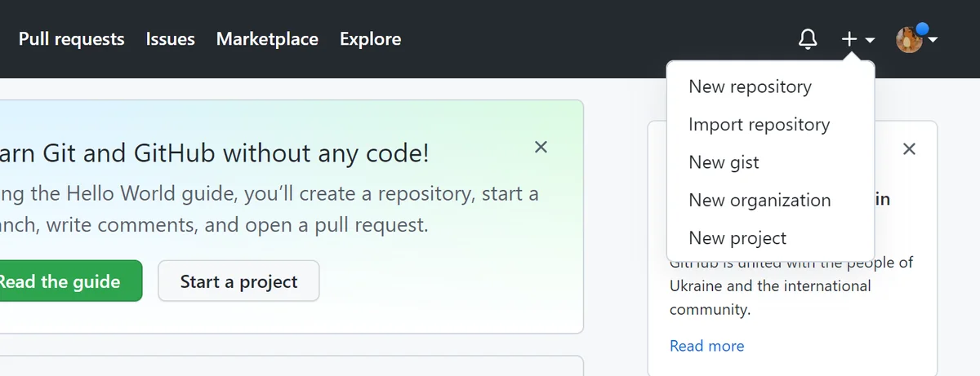Dismiss the Learn Git banner
980x376 pixels.
(541, 147)
